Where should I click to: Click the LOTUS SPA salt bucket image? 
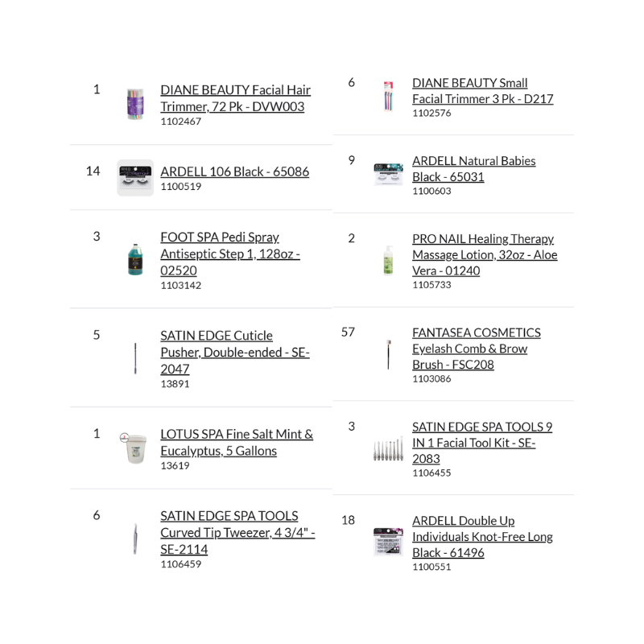click(x=134, y=448)
